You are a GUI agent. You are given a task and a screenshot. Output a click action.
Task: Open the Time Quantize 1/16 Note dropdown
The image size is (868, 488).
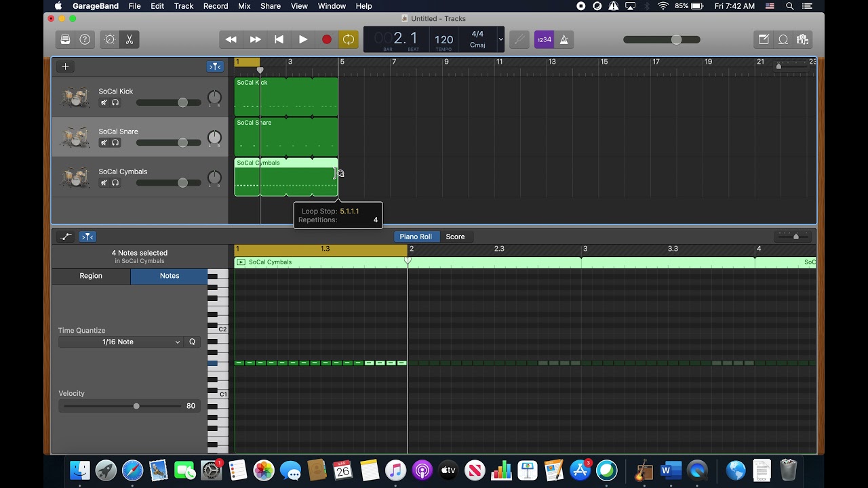click(121, 342)
